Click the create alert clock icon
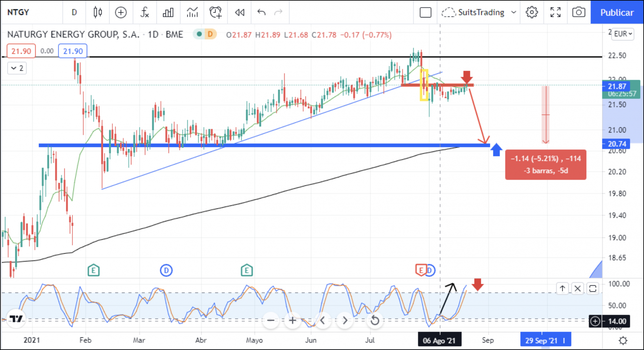The image size is (644, 350). pyautogui.click(x=215, y=12)
